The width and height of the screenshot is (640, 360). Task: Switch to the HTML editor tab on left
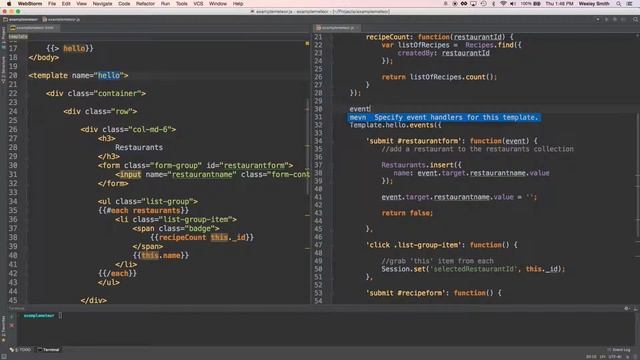[33, 28]
